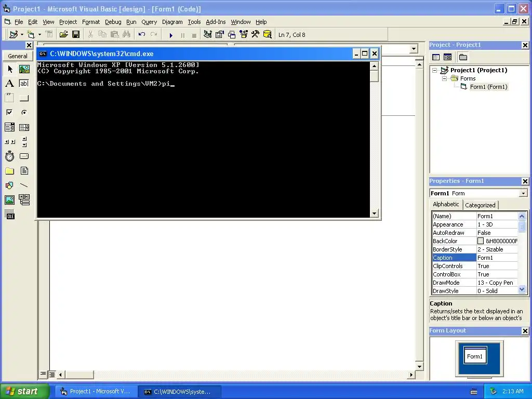Click the BackColor color swatch value
Image resolution: width=532 pixels, height=399 pixels.
481,241
